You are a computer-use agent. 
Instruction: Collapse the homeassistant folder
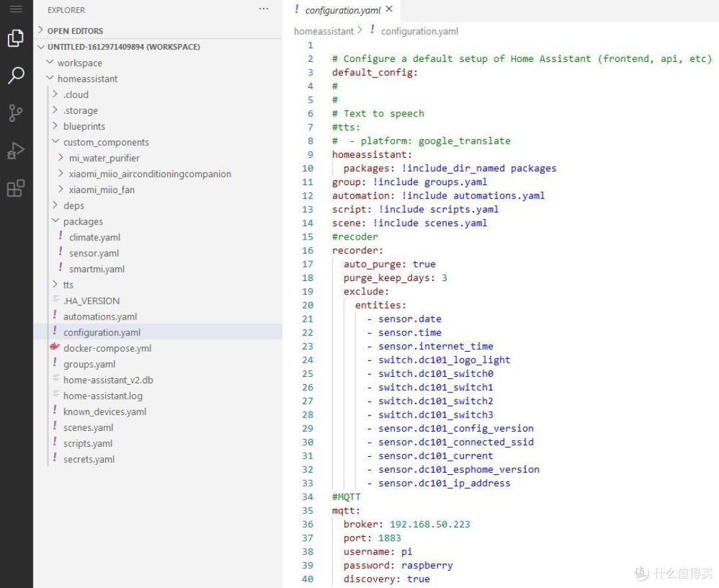(x=87, y=79)
